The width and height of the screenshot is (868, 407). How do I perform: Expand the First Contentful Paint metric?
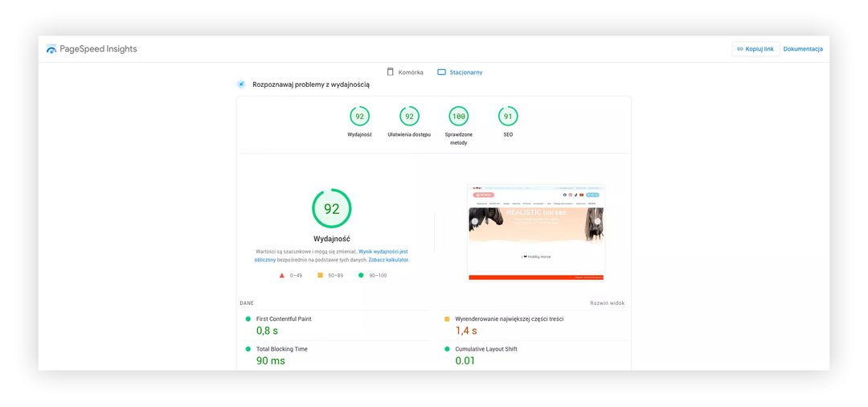pyautogui.click(x=284, y=319)
